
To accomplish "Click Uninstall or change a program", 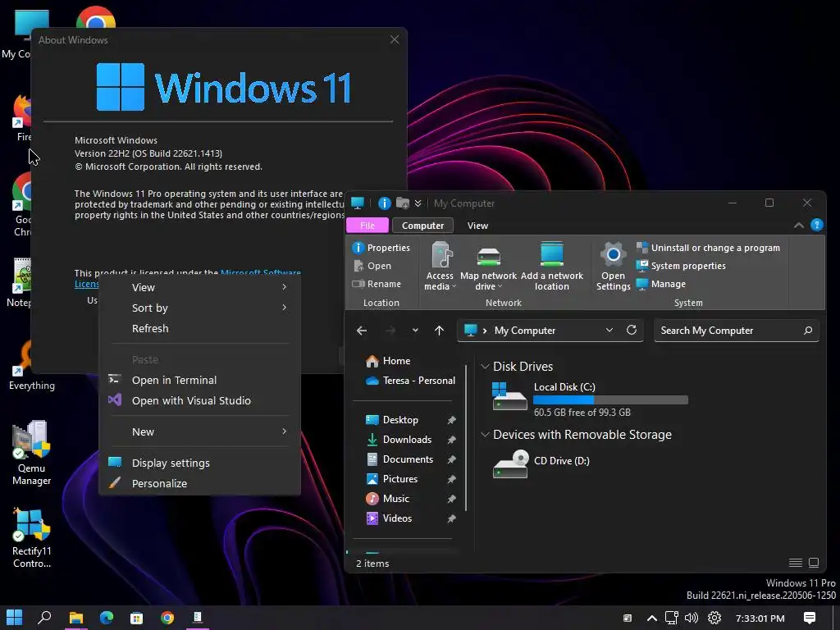I will 708,248.
